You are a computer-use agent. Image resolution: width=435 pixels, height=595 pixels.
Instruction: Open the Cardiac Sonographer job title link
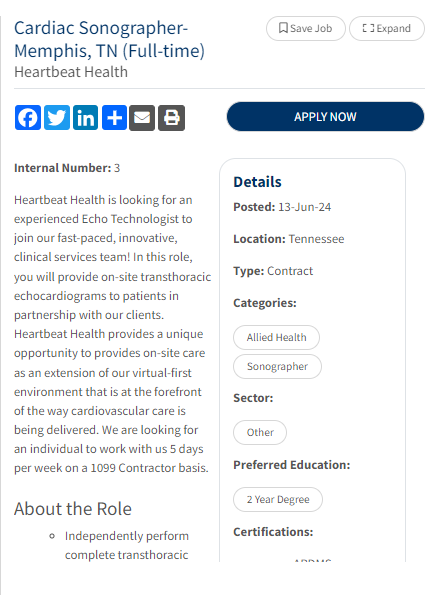click(109, 39)
